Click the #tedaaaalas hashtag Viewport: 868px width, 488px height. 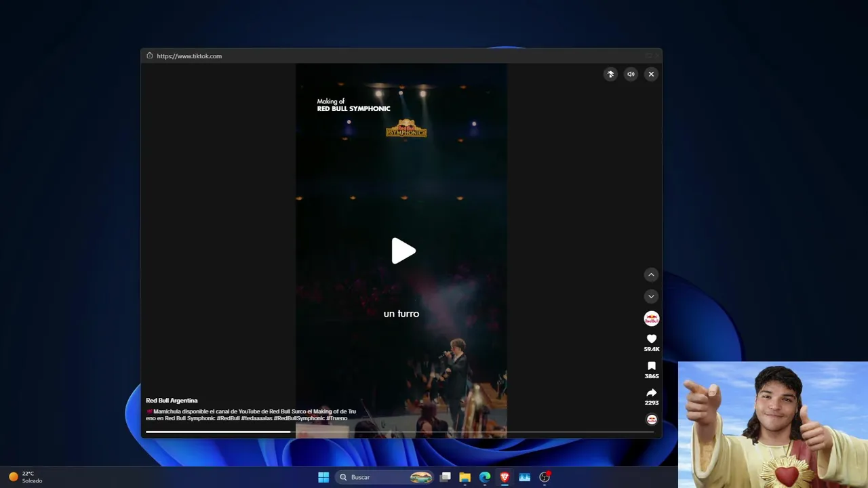tap(257, 418)
